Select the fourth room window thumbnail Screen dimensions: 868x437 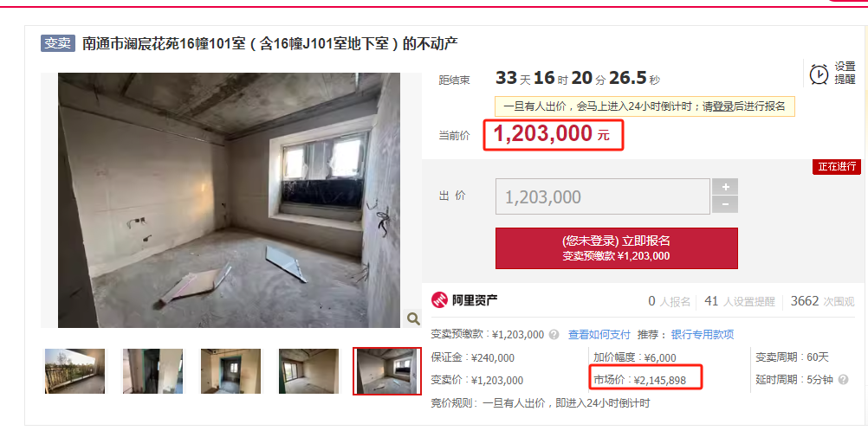point(309,371)
